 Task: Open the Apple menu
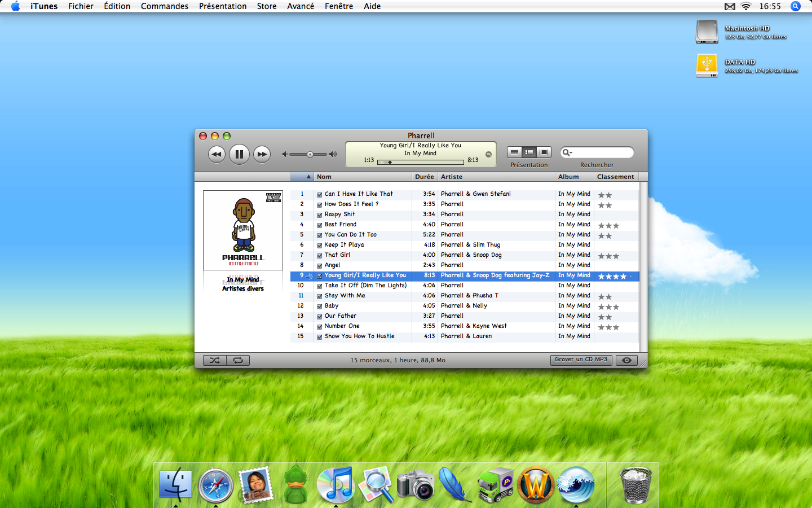(16, 6)
